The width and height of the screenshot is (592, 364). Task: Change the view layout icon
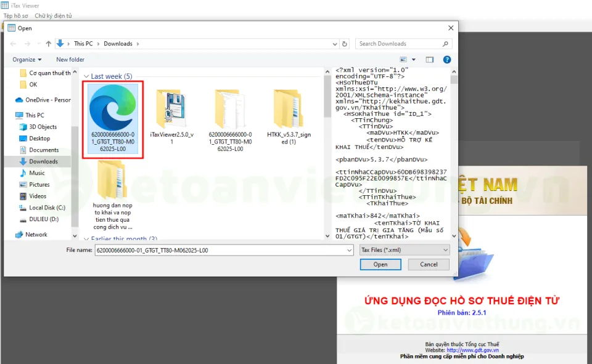tap(403, 60)
